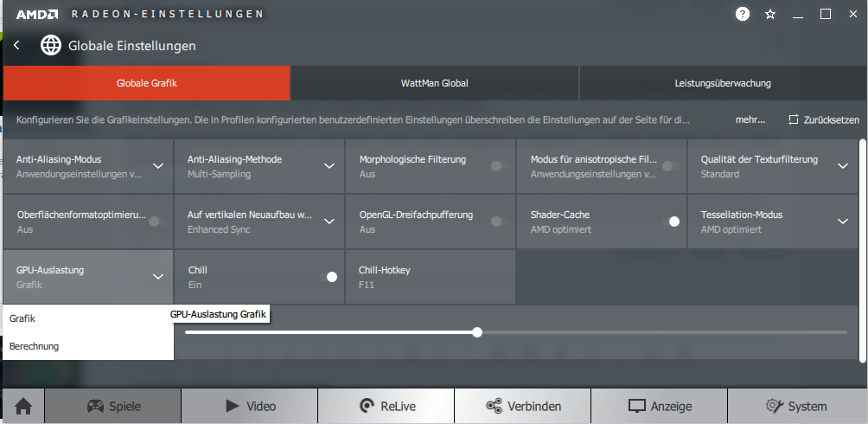Open Qualität der Texturfilterung dropdown
The width and height of the screenshot is (868, 424).
[843, 166]
